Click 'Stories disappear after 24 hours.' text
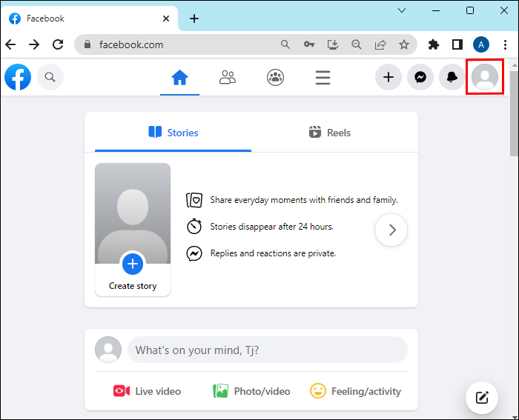This screenshot has width=519, height=420. tap(272, 227)
